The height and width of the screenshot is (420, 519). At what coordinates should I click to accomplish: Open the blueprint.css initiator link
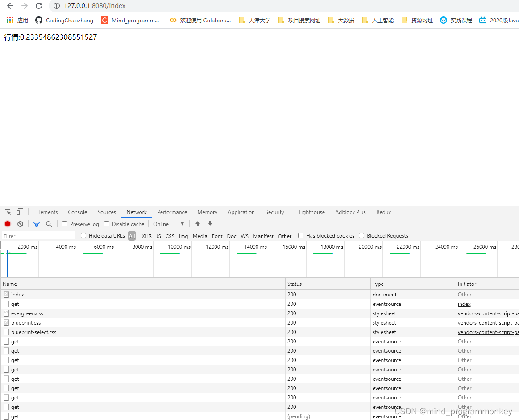(488, 322)
